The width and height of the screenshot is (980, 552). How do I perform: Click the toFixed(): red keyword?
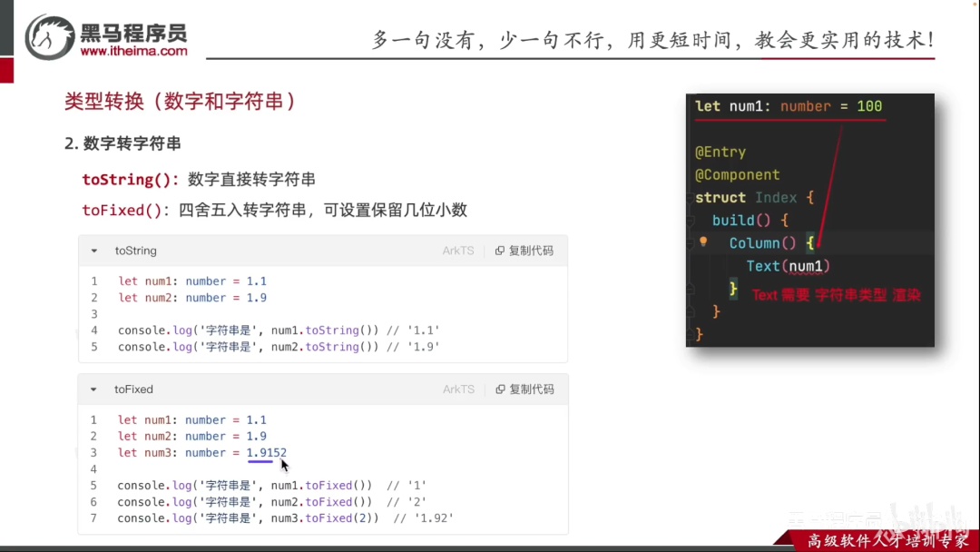125,210
